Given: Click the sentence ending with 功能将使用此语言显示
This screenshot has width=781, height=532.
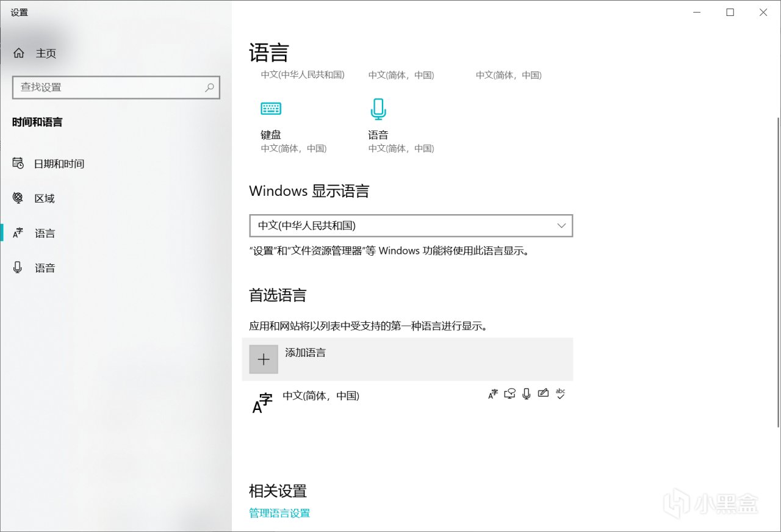Looking at the screenshot, I should (x=389, y=251).
